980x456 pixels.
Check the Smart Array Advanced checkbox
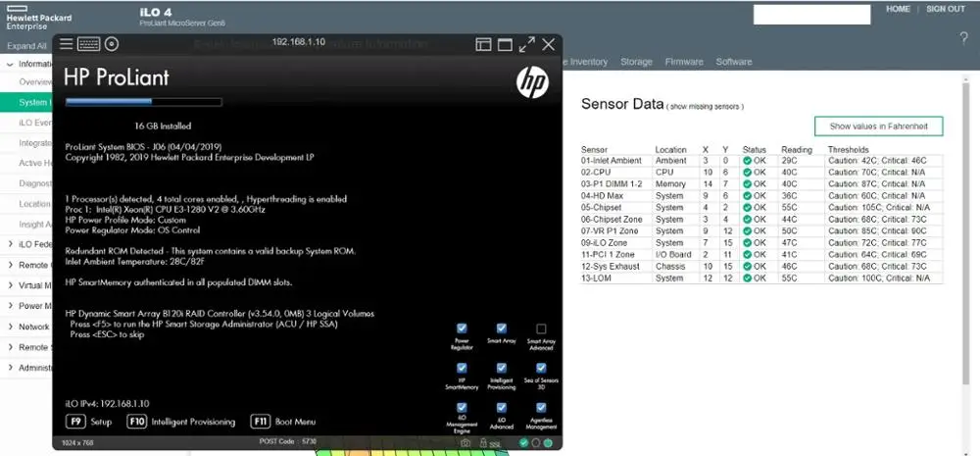(541, 329)
